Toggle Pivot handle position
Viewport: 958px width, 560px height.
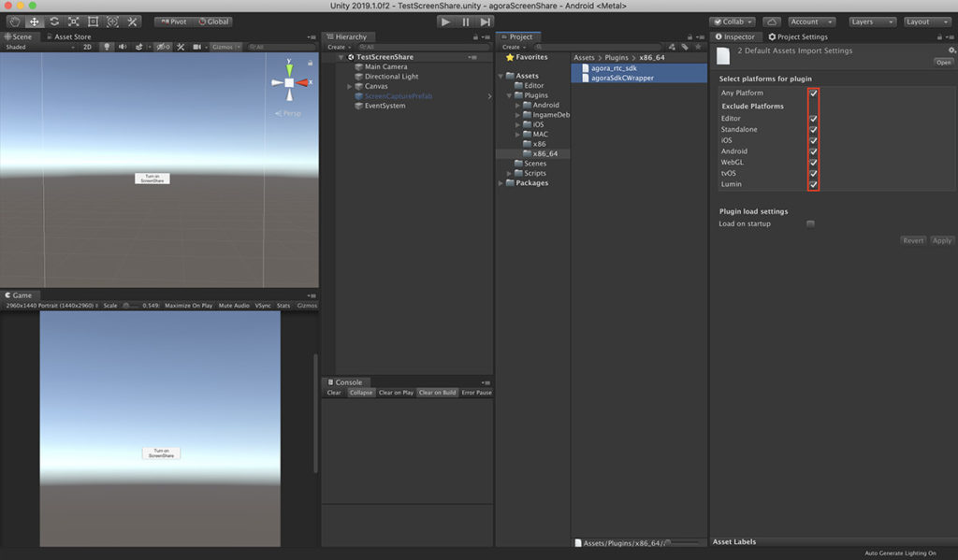(173, 22)
